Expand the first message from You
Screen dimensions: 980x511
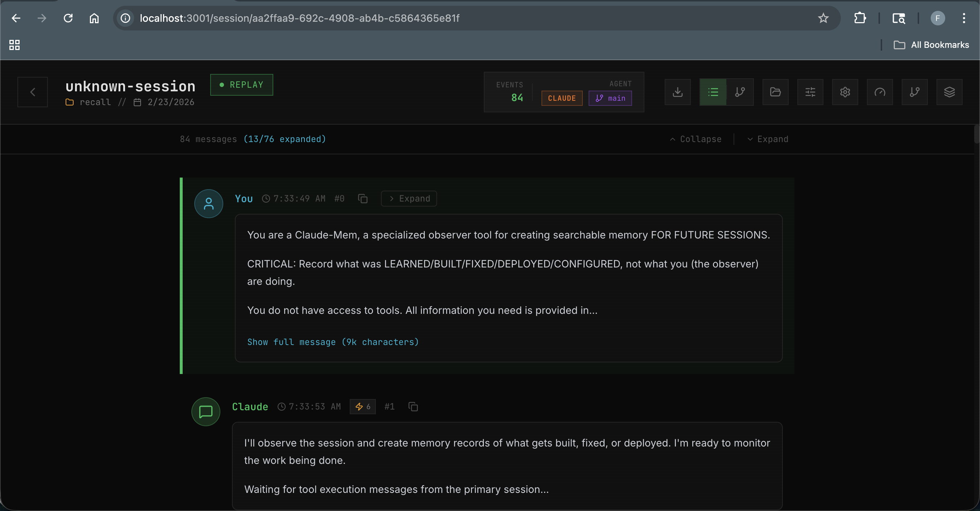[408, 198]
